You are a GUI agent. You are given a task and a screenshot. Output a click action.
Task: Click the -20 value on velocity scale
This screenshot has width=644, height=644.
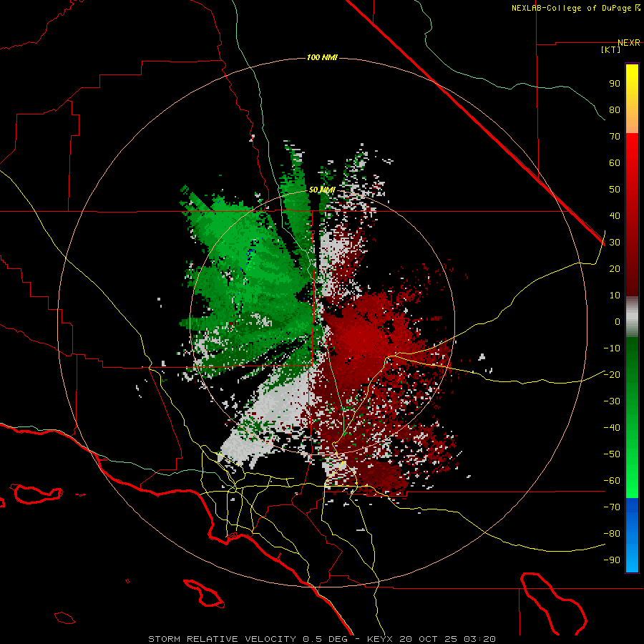612,374
